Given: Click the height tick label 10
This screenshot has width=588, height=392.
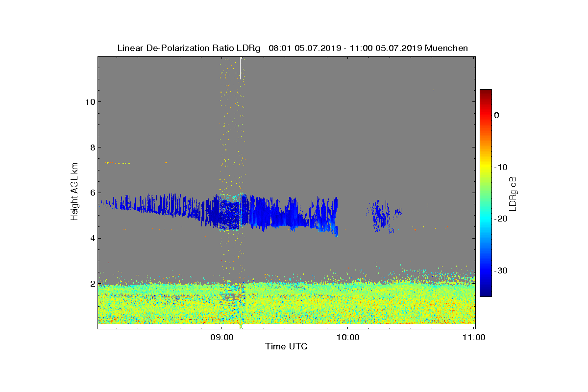Looking at the screenshot, I should click(x=90, y=102).
